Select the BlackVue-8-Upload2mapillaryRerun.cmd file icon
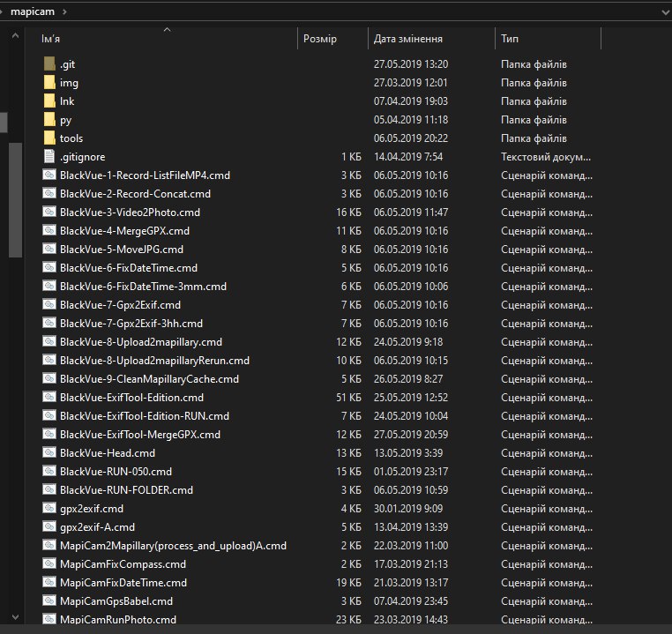 point(49,360)
